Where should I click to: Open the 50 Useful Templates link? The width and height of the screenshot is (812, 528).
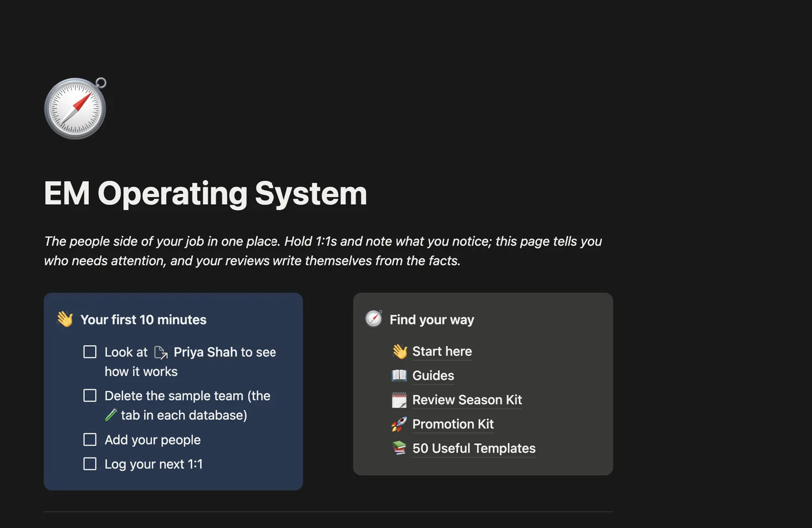(x=473, y=448)
